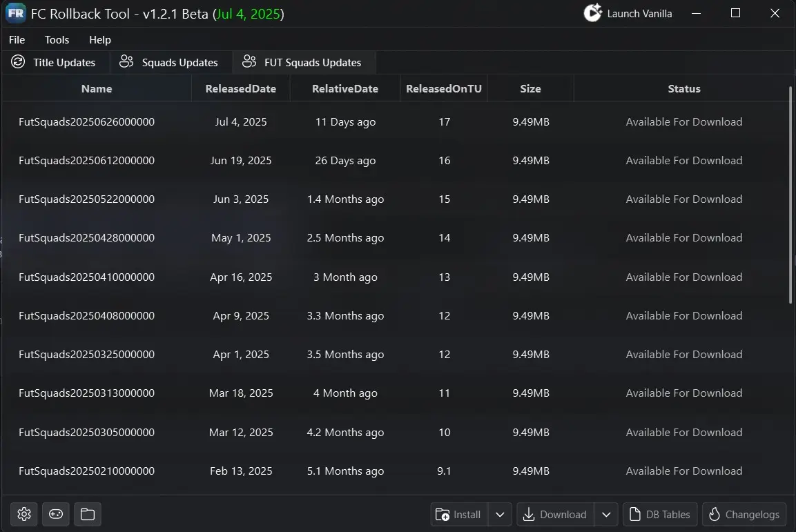Sort by the Size column header
Screen dimensions: 796x532
coord(530,89)
